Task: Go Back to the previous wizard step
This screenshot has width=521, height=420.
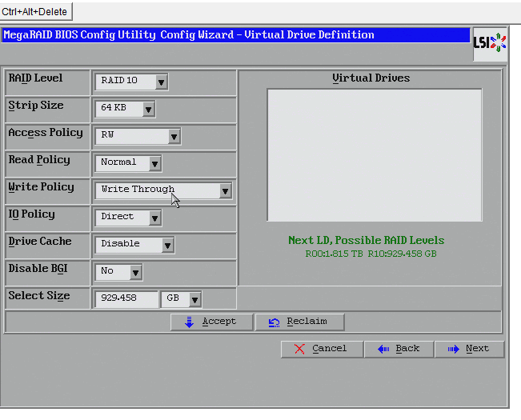Action: pyautogui.click(x=399, y=349)
